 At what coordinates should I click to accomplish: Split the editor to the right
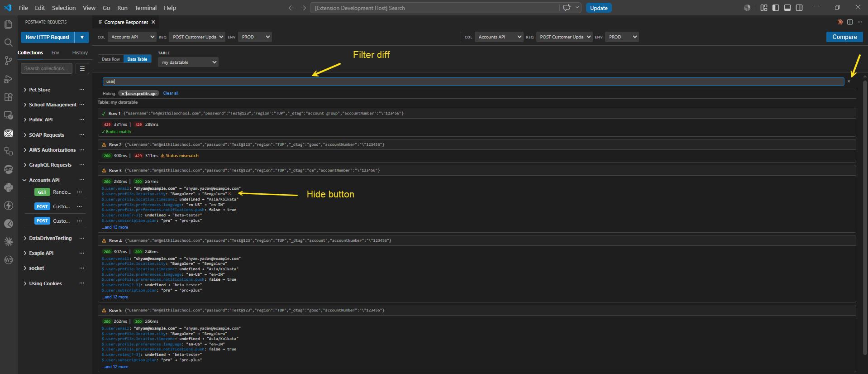tap(850, 22)
